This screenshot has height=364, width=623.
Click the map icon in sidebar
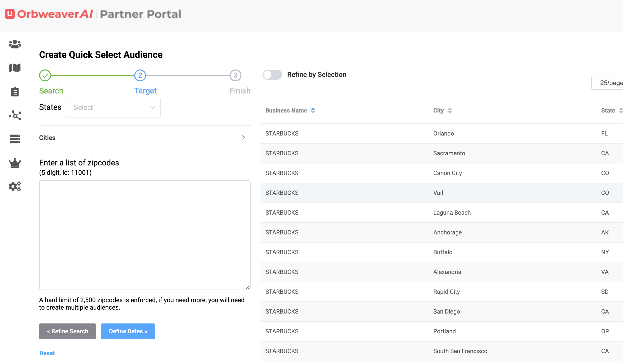[x=15, y=68]
